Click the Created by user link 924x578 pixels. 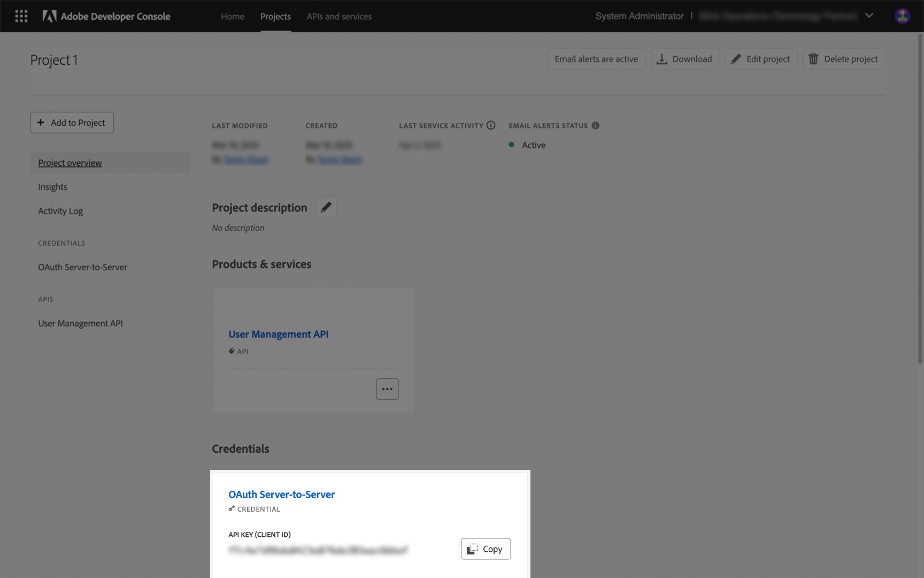(x=340, y=159)
